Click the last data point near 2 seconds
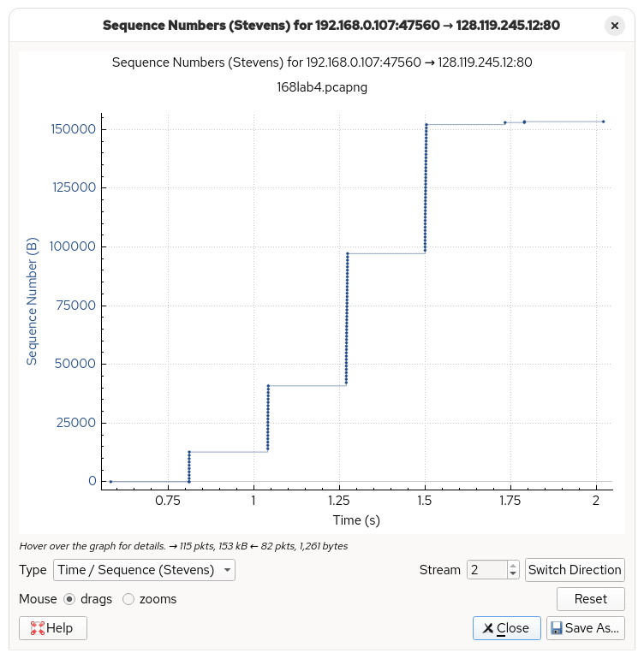 [603, 122]
